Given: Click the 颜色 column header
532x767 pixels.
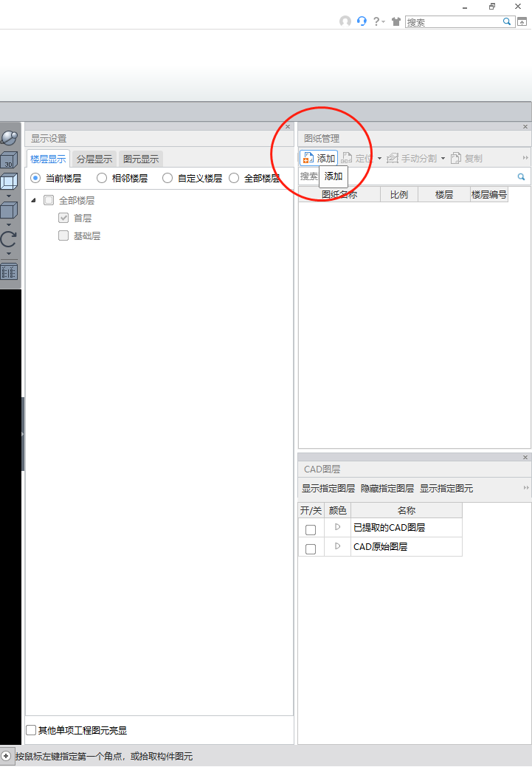Looking at the screenshot, I should click(x=337, y=511).
